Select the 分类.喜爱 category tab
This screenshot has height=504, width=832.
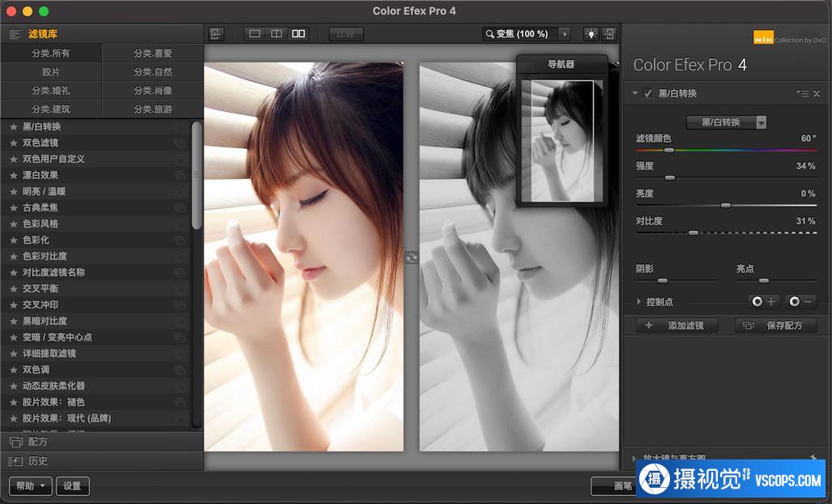[x=153, y=53]
